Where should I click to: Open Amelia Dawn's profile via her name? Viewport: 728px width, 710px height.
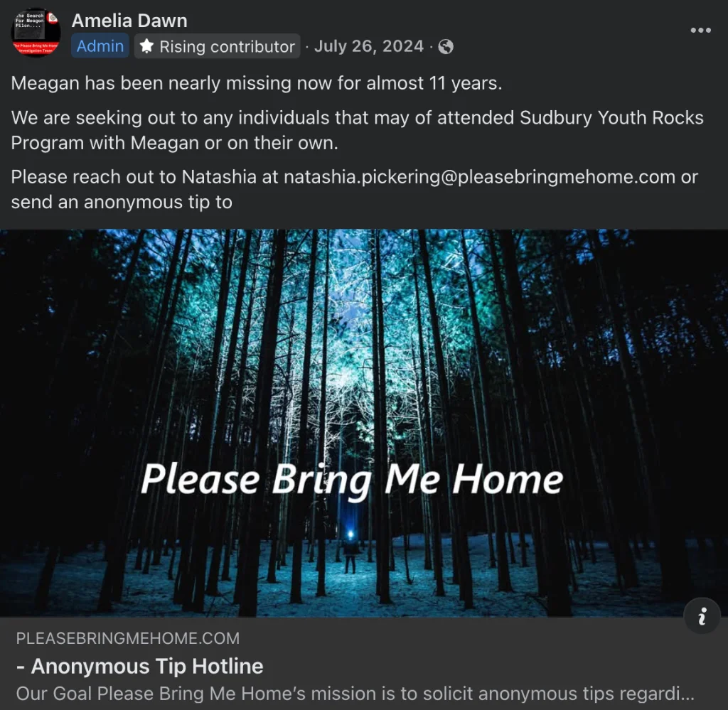coord(129,21)
